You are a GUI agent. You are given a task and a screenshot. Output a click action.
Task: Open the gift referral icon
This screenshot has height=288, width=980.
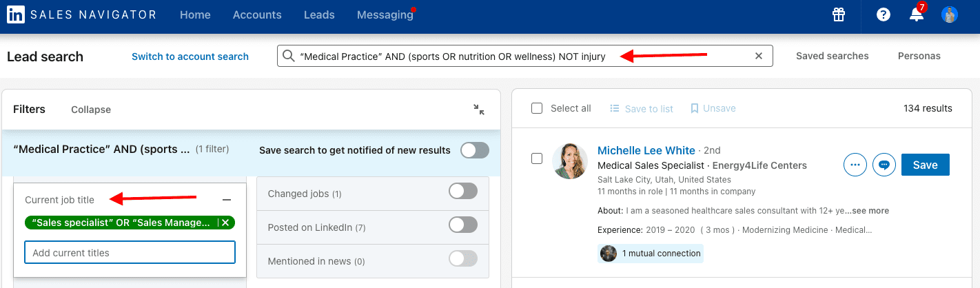click(838, 14)
